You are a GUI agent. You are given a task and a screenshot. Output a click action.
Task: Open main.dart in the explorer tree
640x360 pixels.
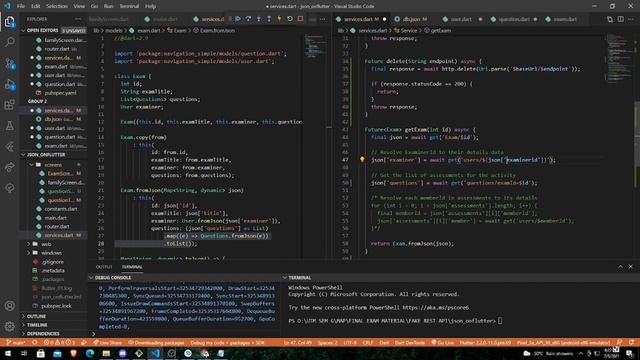[x=56, y=218]
